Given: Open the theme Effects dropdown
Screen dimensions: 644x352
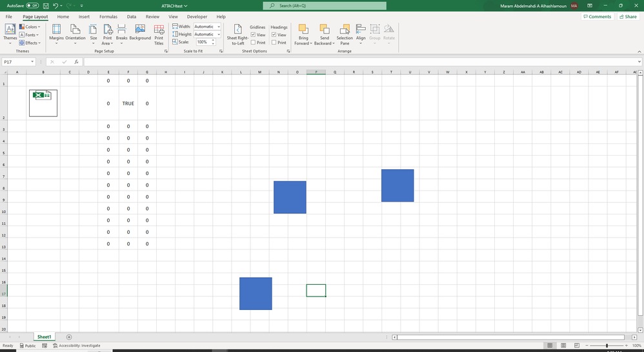Looking at the screenshot, I should click(x=30, y=43).
